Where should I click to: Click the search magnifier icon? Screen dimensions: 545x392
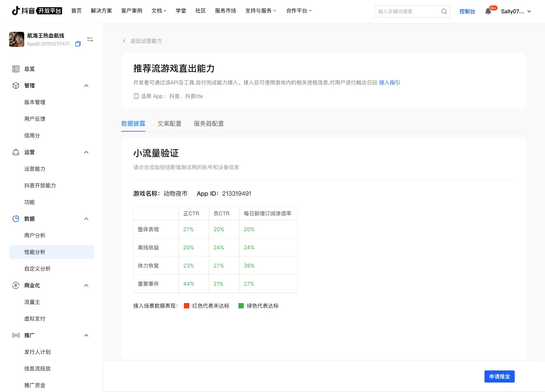click(444, 11)
